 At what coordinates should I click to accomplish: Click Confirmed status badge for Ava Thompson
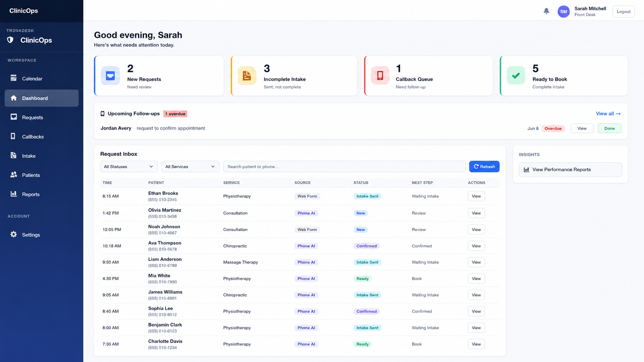pos(367,246)
